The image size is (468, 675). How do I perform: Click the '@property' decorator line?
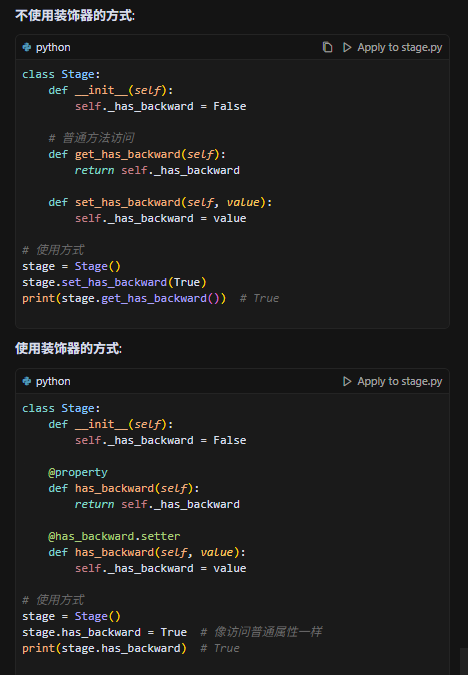pyautogui.click(x=78, y=472)
